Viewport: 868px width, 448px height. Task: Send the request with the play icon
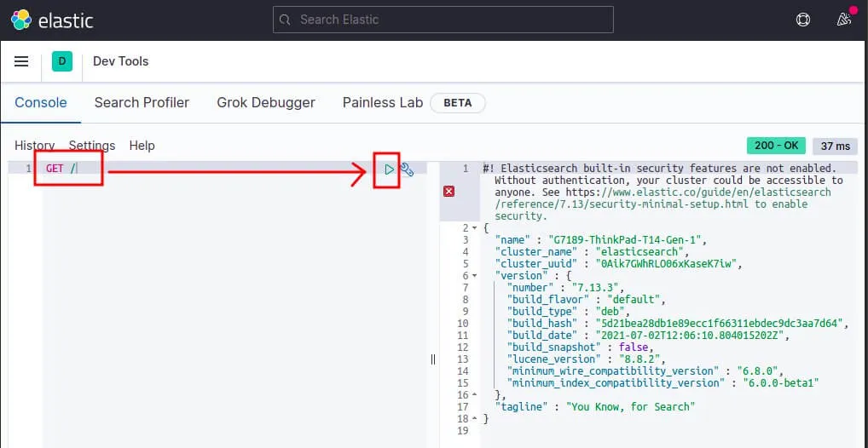pyautogui.click(x=389, y=169)
